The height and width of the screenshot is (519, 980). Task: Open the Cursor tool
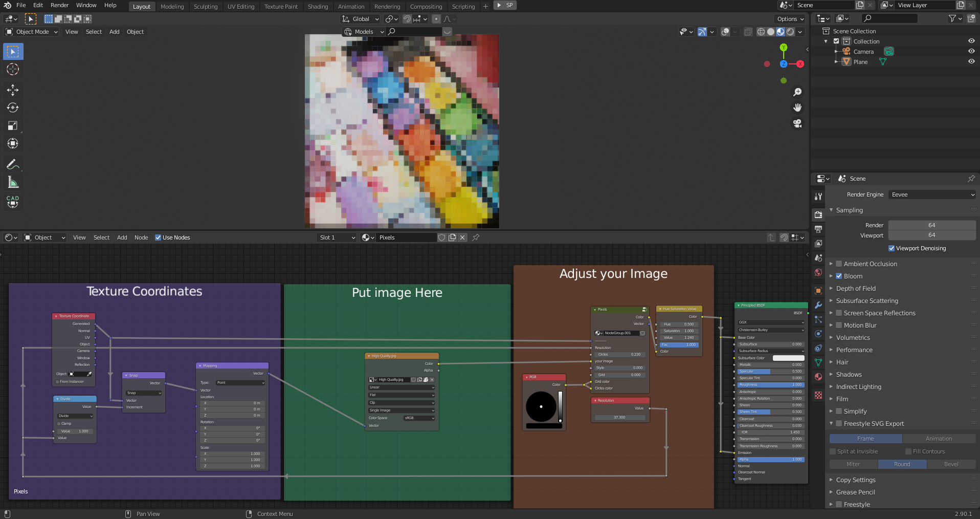[13, 69]
